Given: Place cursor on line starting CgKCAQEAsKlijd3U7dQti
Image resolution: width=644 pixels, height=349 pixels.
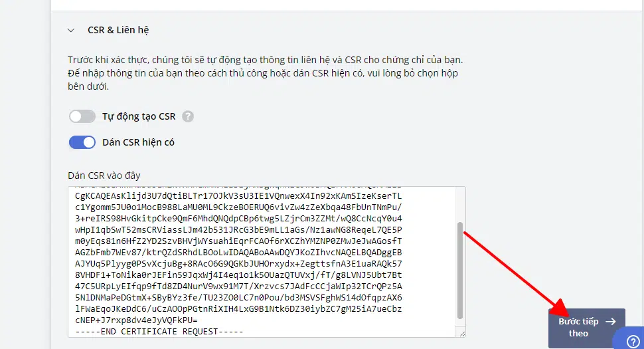Looking at the screenshot, I should pyautogui.click(x=238, y=196).
